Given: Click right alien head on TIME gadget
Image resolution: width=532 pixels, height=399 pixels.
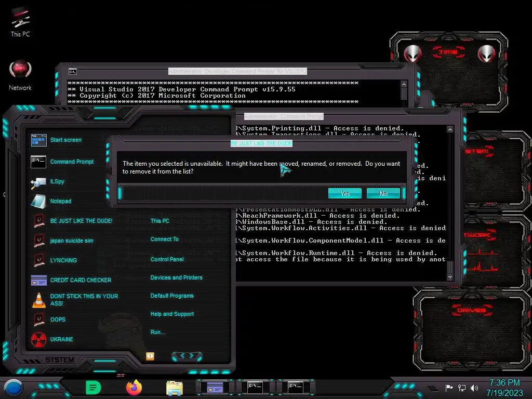Looking at the screenshot, I should (x=486, y=54).
